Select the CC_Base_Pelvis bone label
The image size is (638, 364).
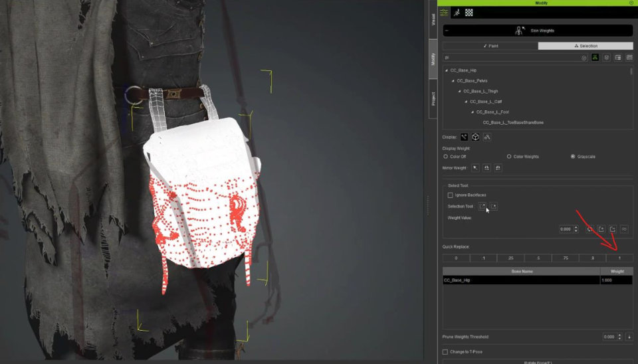(x=472, y=81)
